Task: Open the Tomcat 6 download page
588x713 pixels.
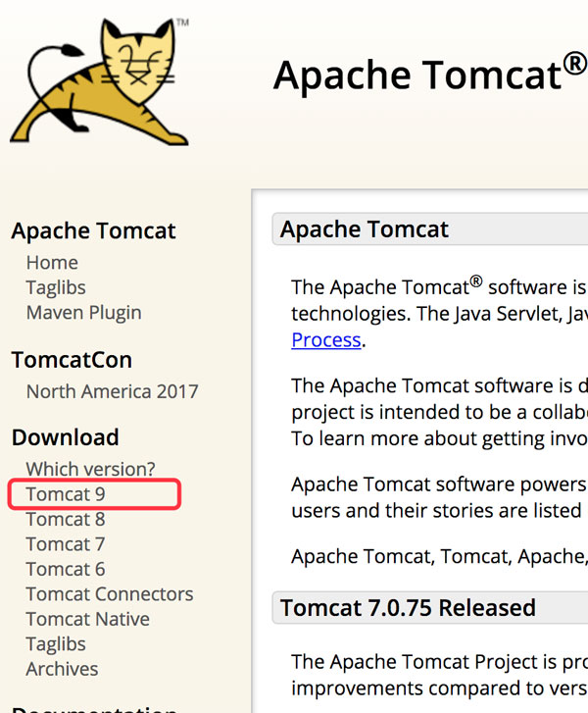Action: 66,570
